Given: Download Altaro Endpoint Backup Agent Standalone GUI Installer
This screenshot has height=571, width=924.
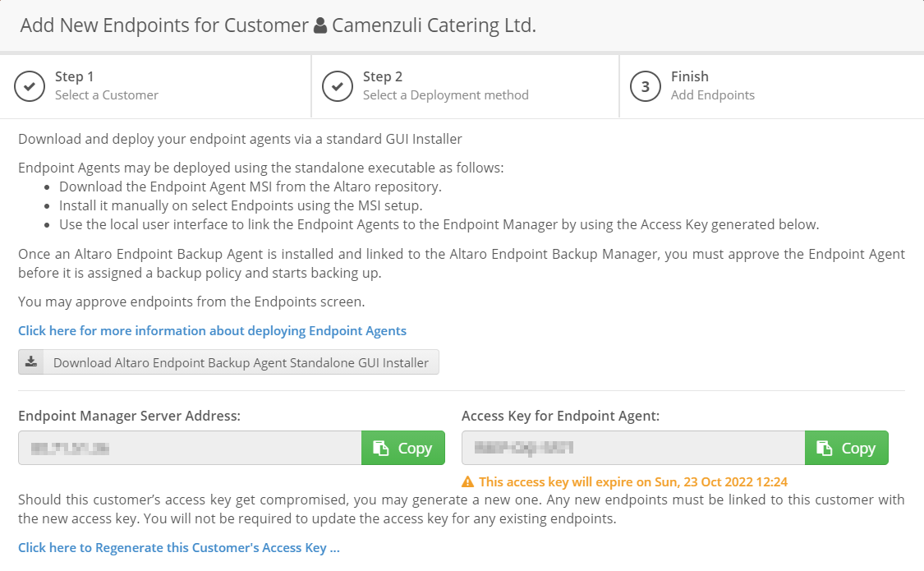Looking at the screenshot, I should click(x=228, y=362).
